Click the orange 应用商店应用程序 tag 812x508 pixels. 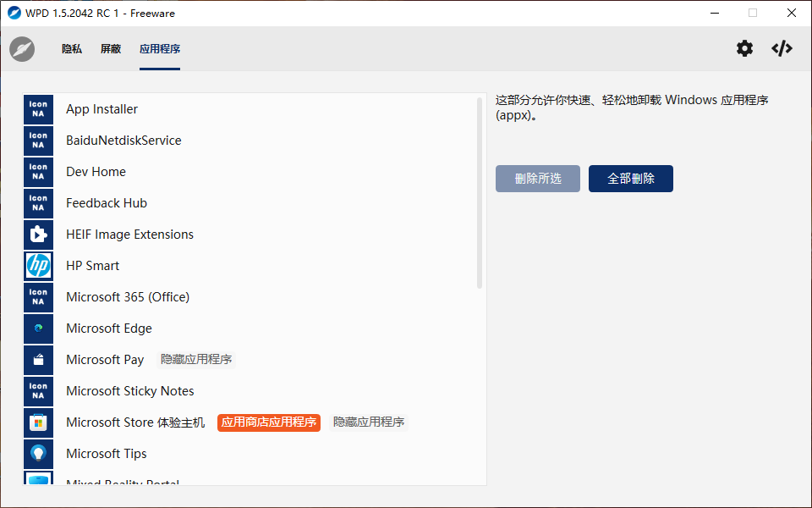(269, 422)
